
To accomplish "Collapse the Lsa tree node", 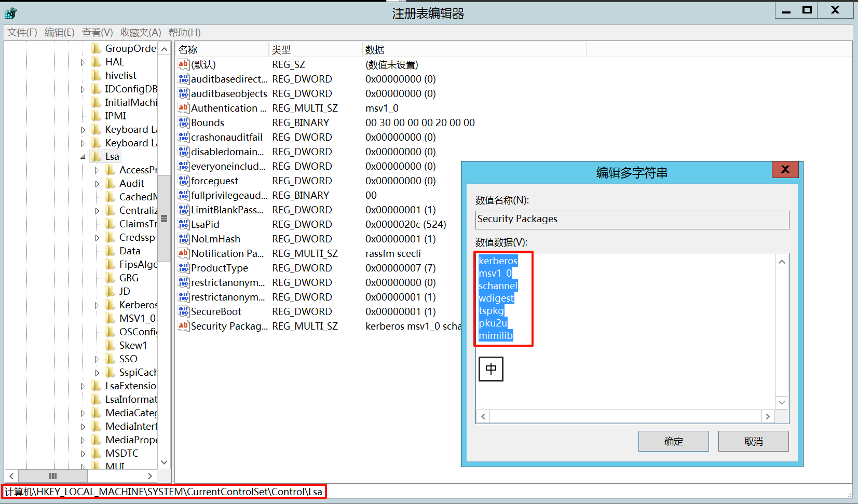I will [83, 157].
